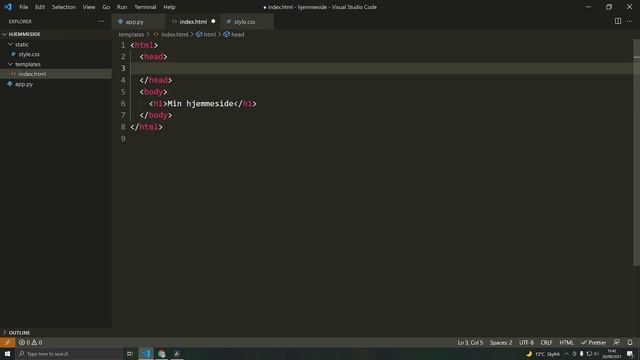
Task: Collapse the templates folder
Action: (56, 64)
